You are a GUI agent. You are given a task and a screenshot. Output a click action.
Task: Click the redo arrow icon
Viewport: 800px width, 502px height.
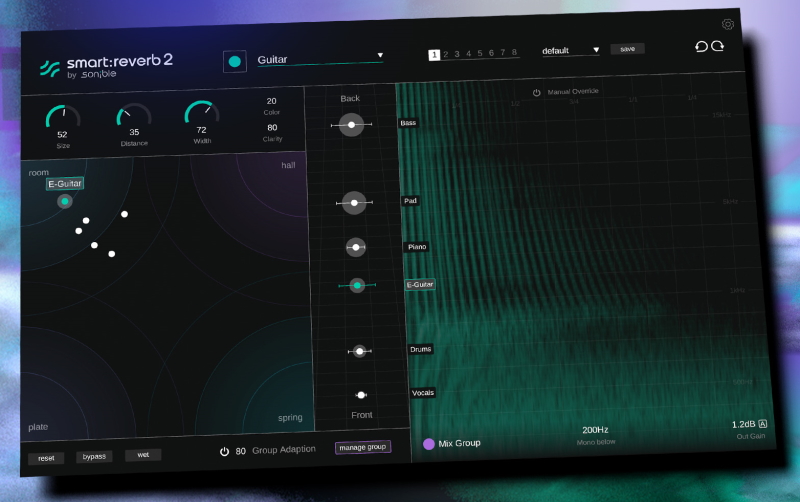point(717,46)
